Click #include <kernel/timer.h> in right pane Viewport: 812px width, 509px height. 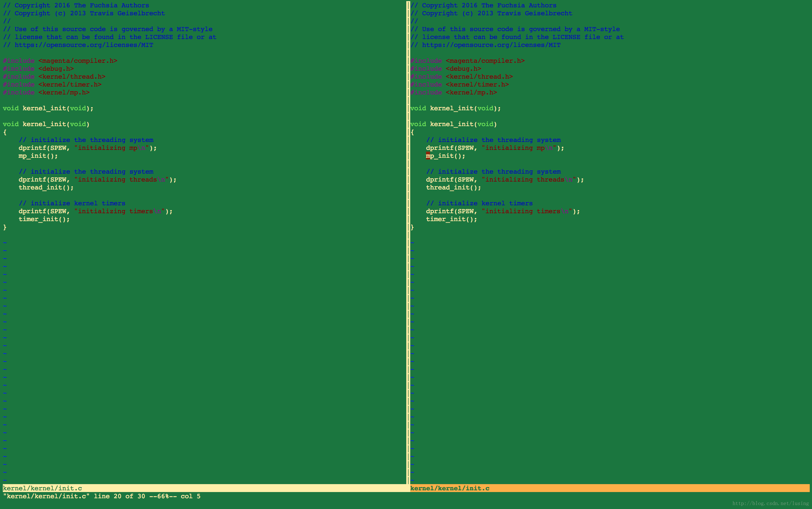(x=459, y=85)
